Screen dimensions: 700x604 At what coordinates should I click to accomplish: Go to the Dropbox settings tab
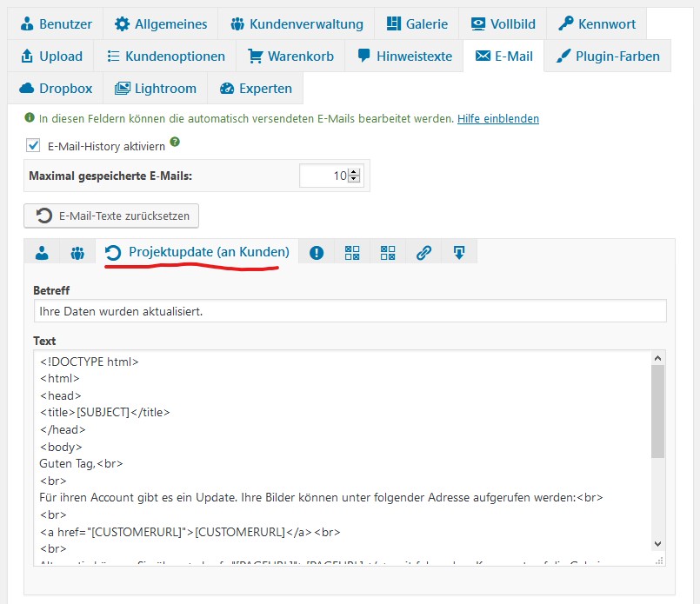[56, 88]
